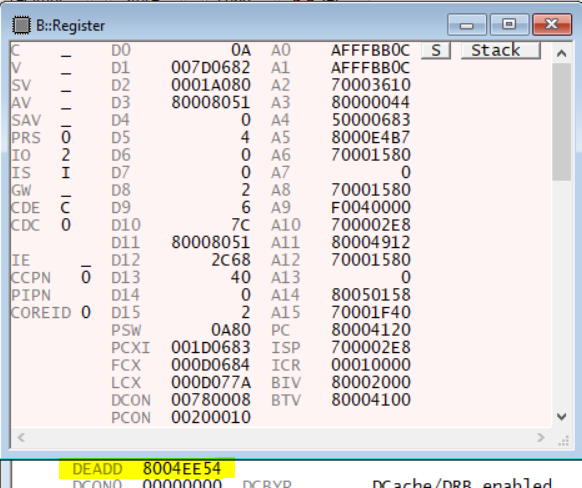Select A10 value 700002E8
582x488 pixels.
click(371, 225)
